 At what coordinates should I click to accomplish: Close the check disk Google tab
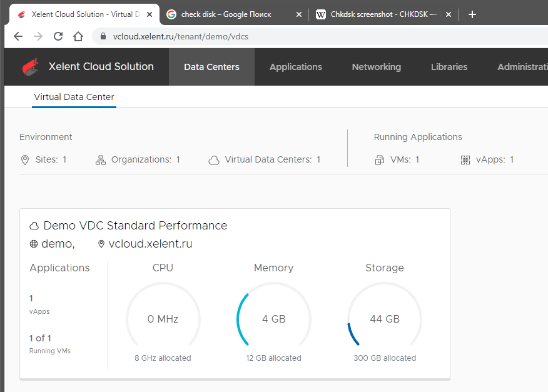pos(299,14)
